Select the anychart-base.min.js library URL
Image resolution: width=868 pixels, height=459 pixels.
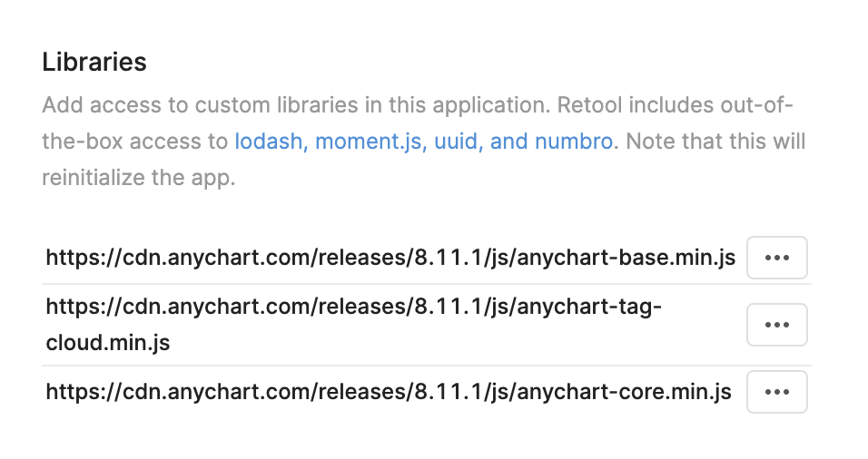click(x=390, y=258)
